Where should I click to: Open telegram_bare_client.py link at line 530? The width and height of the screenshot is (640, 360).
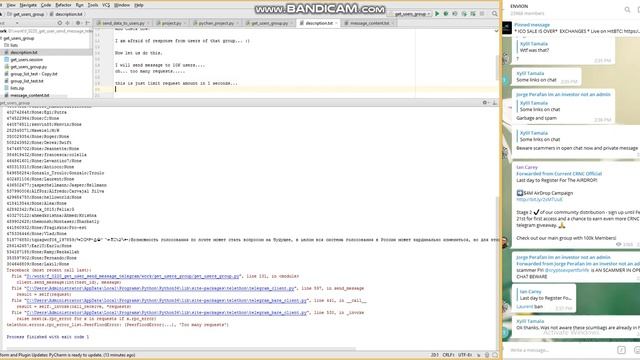pyautogui.click(x=166, y=313)
